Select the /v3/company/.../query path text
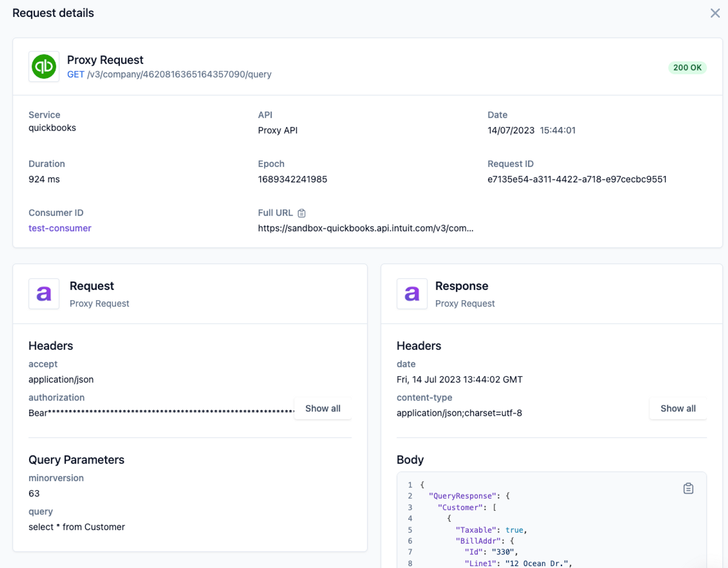This screenshot has height=568, width=728. pos(179,74)
